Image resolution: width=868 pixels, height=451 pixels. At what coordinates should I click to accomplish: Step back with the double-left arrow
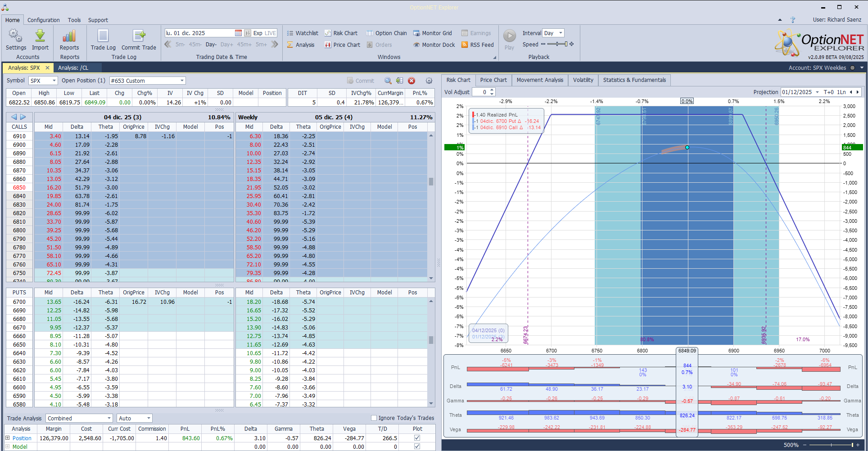pos(168,44)
